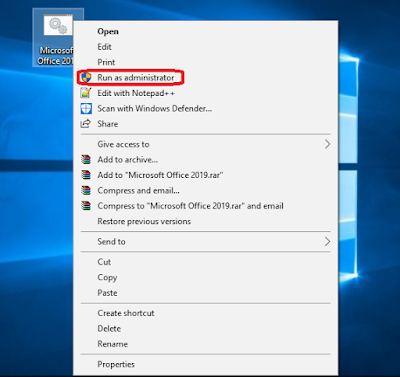Open Properties at the menu bottom

click(x=116, y=365)
